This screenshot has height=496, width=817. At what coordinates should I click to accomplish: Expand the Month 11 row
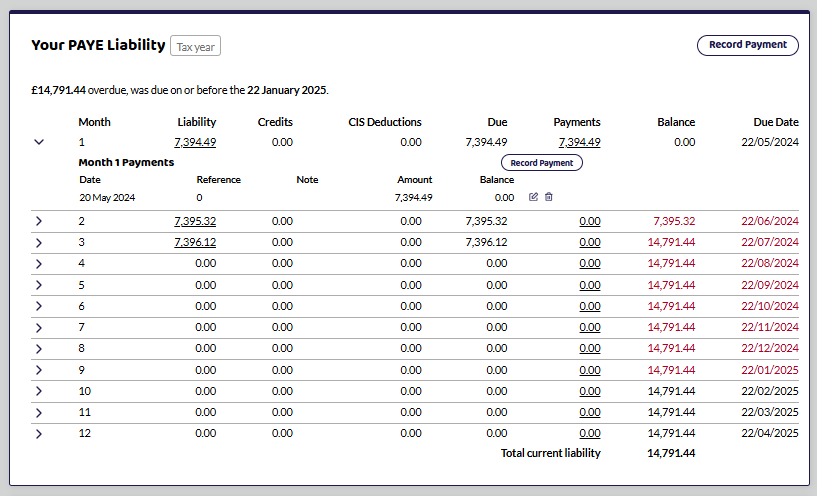(x=39, y=413)
